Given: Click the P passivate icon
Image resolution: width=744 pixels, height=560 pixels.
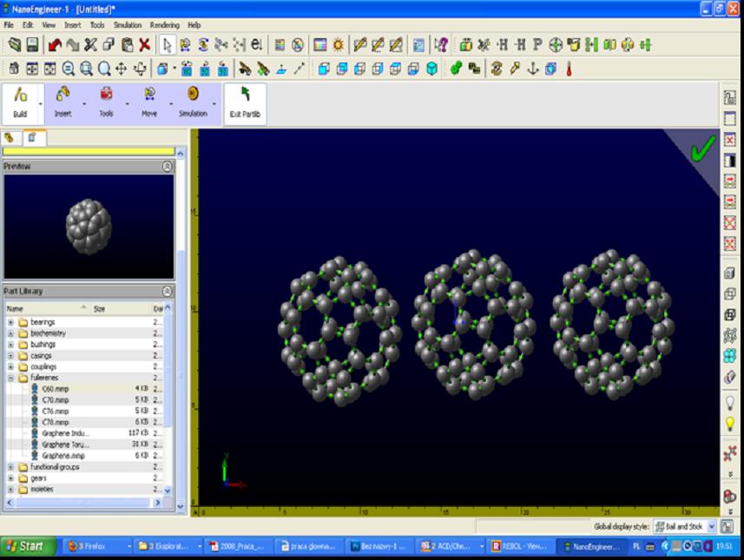Looking at the screenshot, I should [x=537, y=44].
